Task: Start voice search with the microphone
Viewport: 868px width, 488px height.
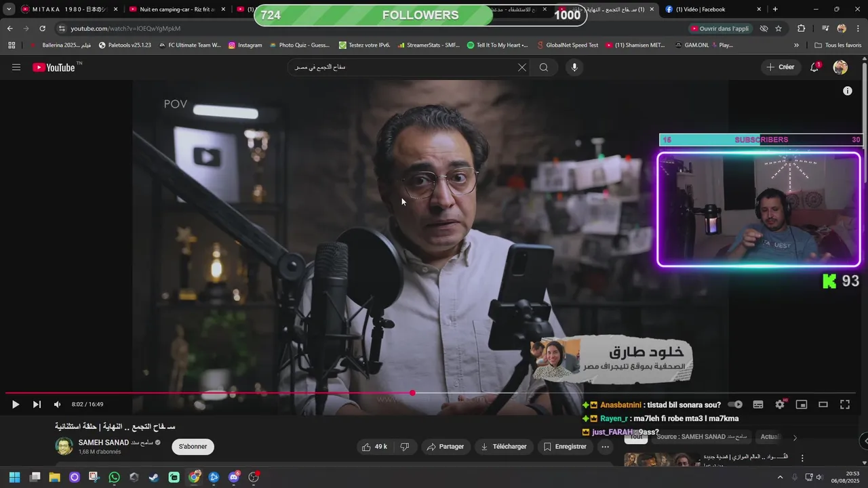Action: pyautogui.click(x=574, y=67)
